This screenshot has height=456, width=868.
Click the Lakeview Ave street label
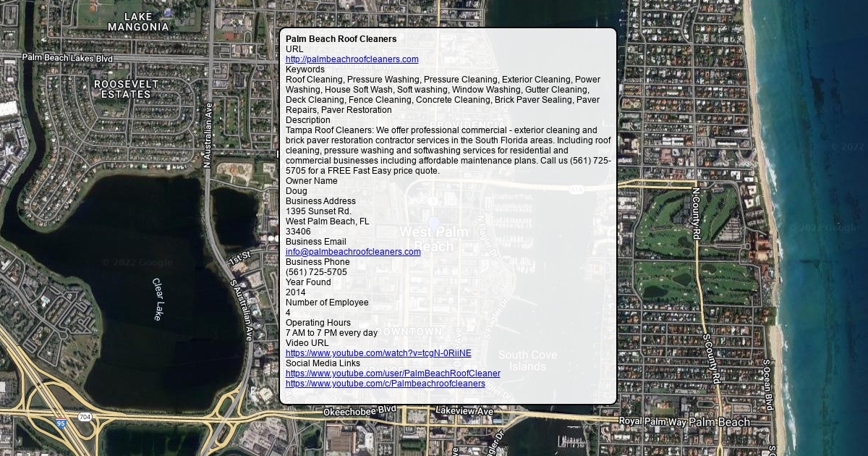click(464, 411)
